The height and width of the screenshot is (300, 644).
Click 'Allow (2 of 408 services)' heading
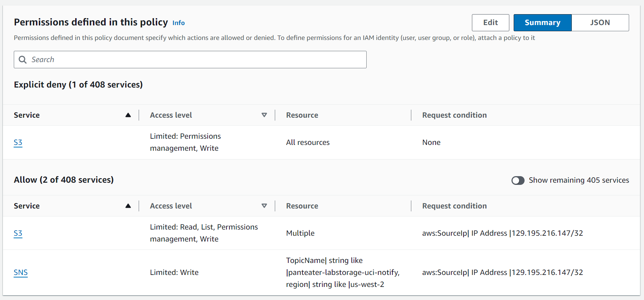click(64, 180)
